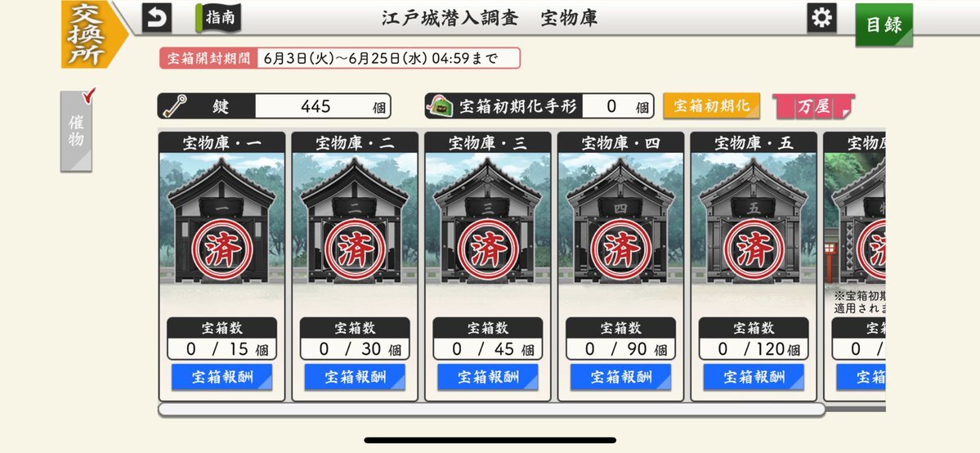
Task: Click the green treasure chest reset-ticket icon
Action: 440,105
